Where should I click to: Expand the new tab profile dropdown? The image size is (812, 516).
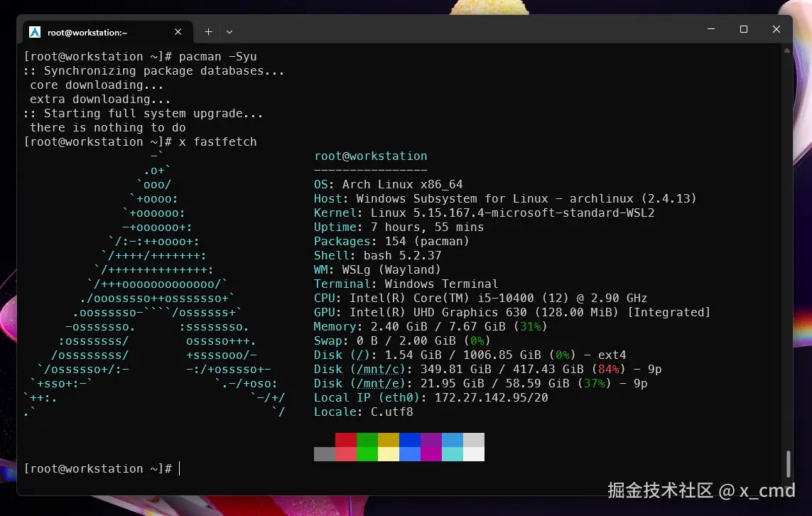[x=229, y=32]
